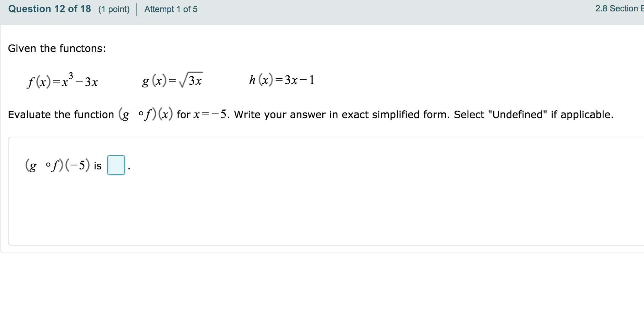Click the bottom edge of the answer panel
Image resolution: width=644 pixels, height=311 pixels.
[x=320, y=244]
